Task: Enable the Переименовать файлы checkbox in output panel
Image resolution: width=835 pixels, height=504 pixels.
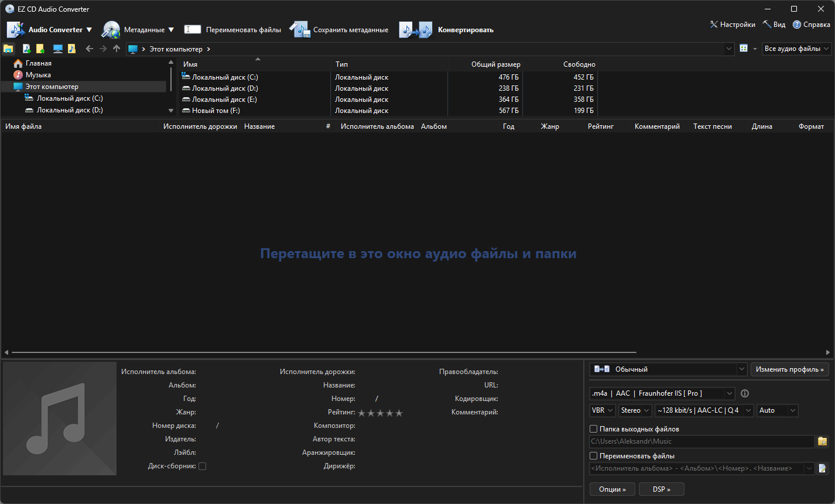Action: point(594,456)
